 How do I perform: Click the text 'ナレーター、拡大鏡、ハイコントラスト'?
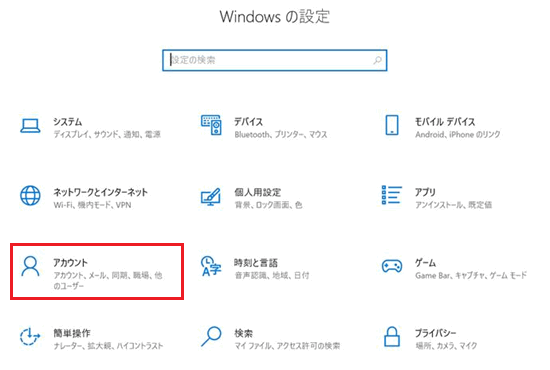click(x=108, y=346)
